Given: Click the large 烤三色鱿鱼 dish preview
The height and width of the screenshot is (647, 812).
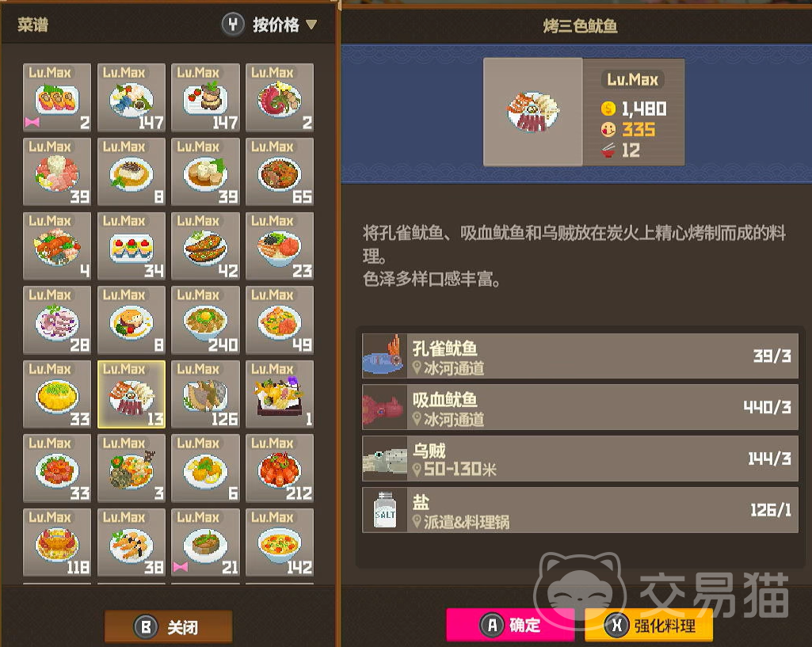Looking at the screenshot, I should pyautogui.click(x=533, y=112).
